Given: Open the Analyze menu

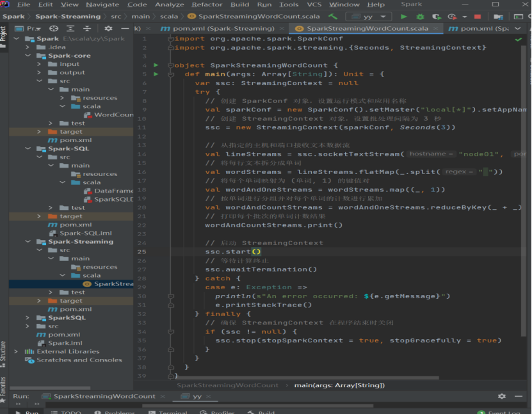Looking at the screenshot, I should pos(169,4).
